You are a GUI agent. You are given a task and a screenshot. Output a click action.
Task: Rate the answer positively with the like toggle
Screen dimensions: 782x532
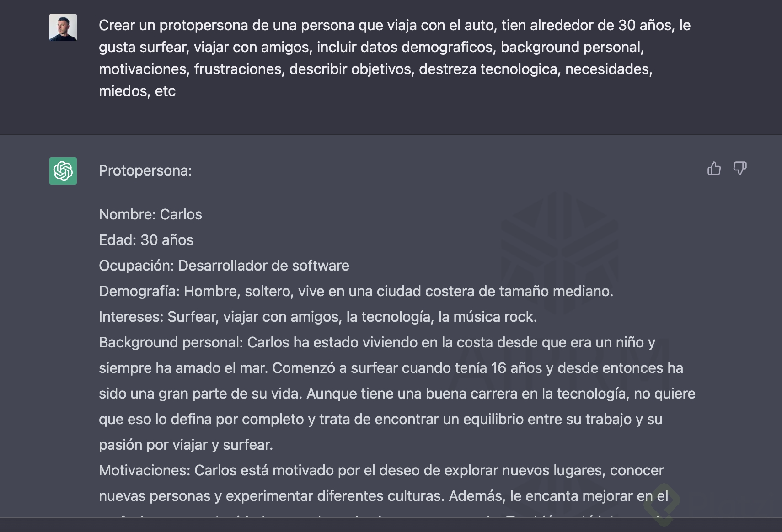point(714,169)
